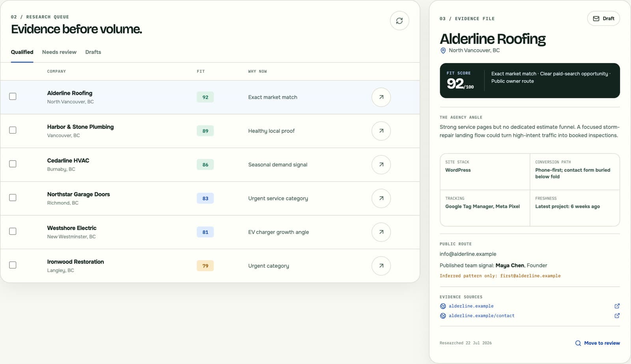This screenshot has height=364, width=631.
Task: Select the Ironwood Restoration company name
Action: coord(75,261)
